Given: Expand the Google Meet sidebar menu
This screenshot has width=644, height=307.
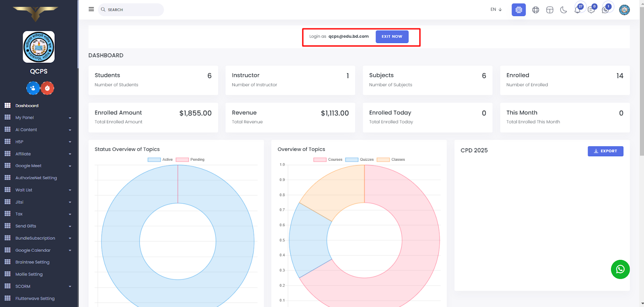Looking at the screenshot, I should point(38,166).
